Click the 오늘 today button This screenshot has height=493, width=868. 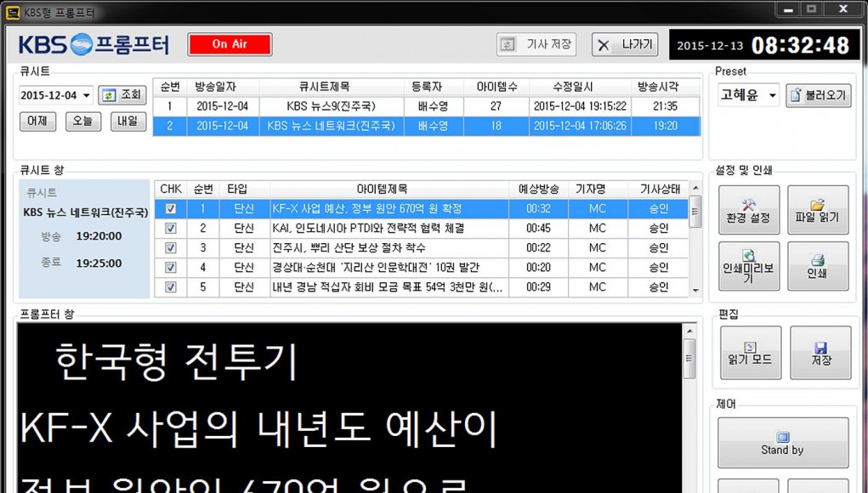pos(83,122)
